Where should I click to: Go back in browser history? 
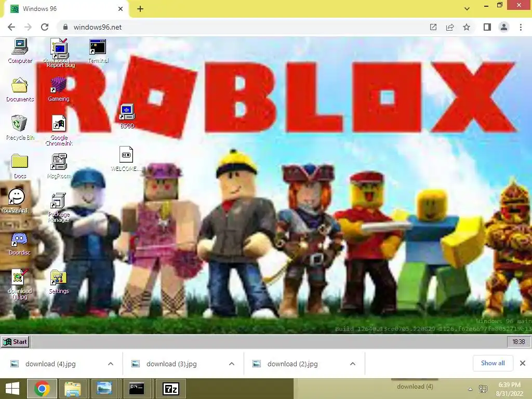11,27
